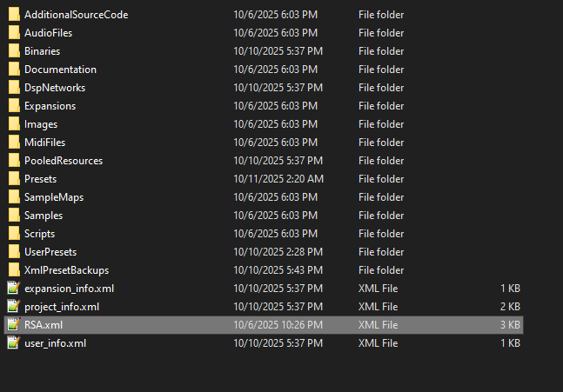Click the AdditionalSourceCode folder icon
This screenshot has height=392, width=563.
13,15
